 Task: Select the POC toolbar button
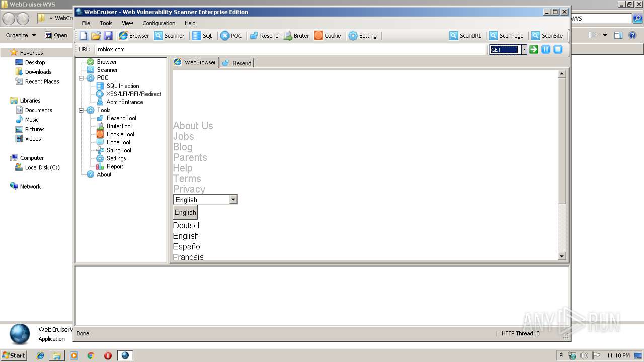pos(231,36)
